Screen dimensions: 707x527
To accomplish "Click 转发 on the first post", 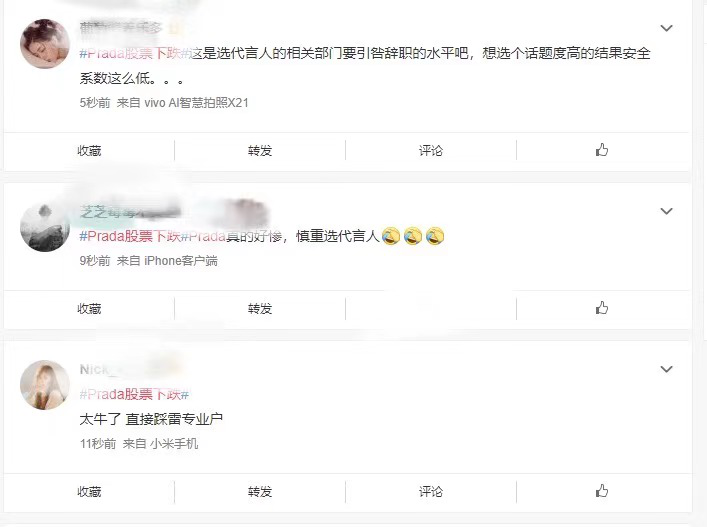I will click(x=260, y=151).
